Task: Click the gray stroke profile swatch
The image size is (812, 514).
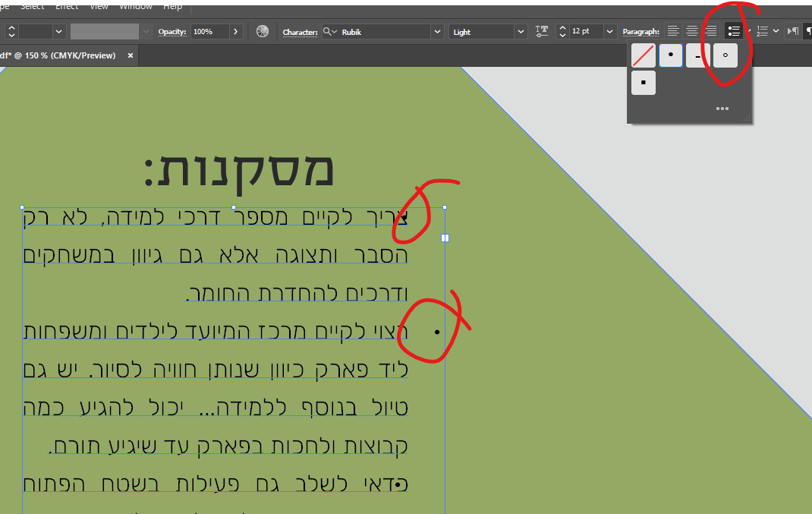Action: click(x=105, y=32)
